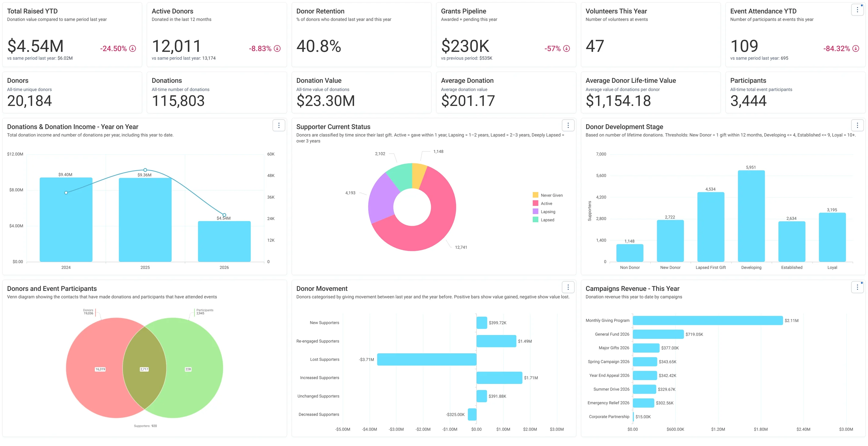Toggle the Lapsed legend entry

[x=543, y=220]
